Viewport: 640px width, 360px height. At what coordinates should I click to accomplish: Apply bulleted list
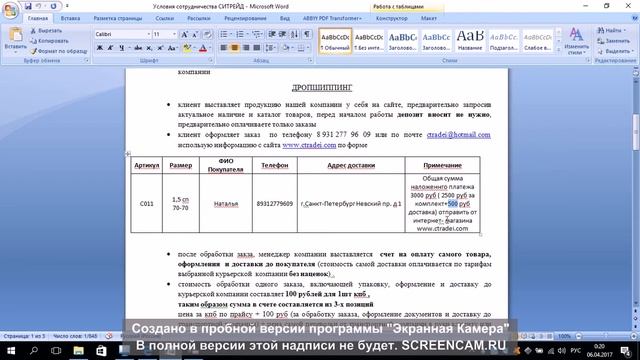[x=224, y=34]
